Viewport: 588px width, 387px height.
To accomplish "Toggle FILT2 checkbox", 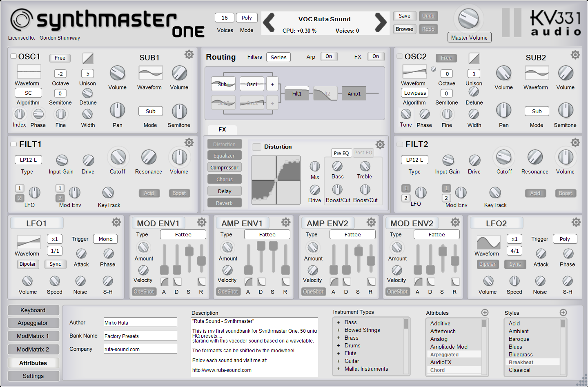I will tap(400, 144).
